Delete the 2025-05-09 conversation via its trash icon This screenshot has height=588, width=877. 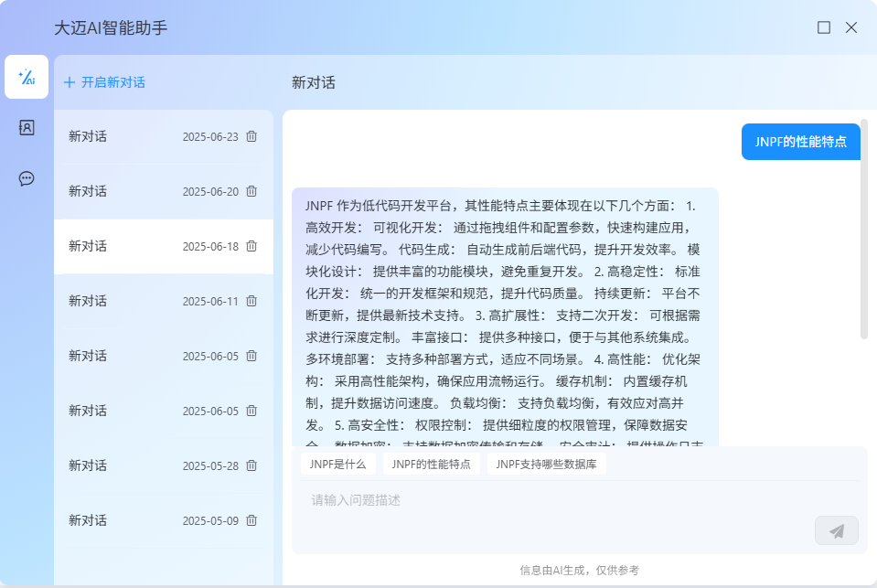click(250, 520)
